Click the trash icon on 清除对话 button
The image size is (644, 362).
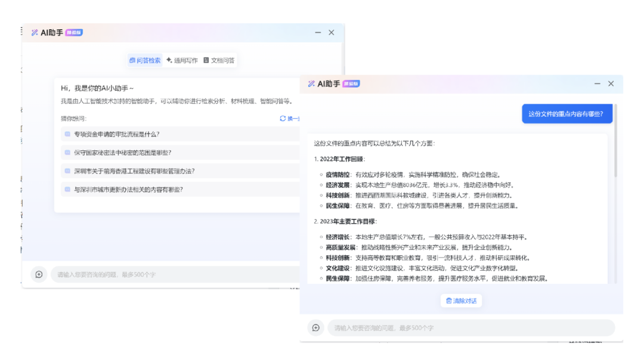pos(449,301)
